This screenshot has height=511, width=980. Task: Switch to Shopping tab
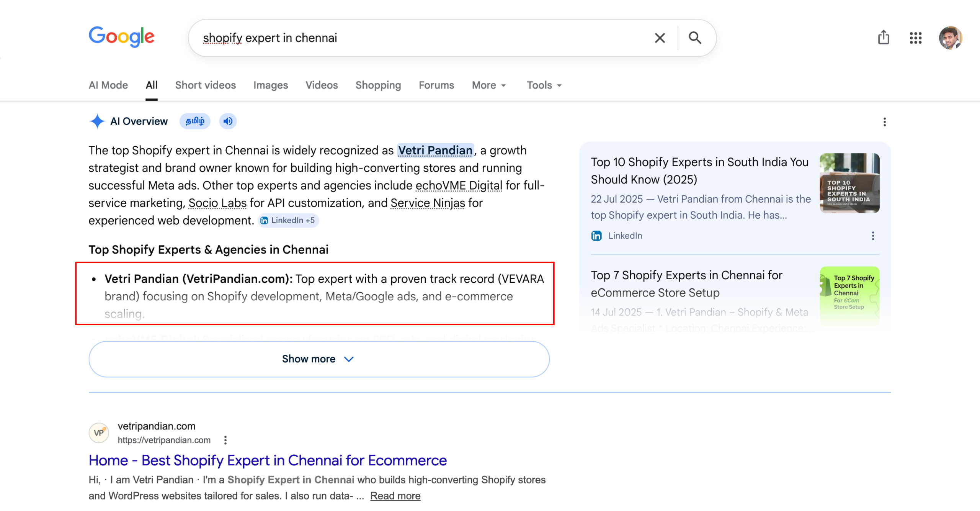tap(378, 85)
